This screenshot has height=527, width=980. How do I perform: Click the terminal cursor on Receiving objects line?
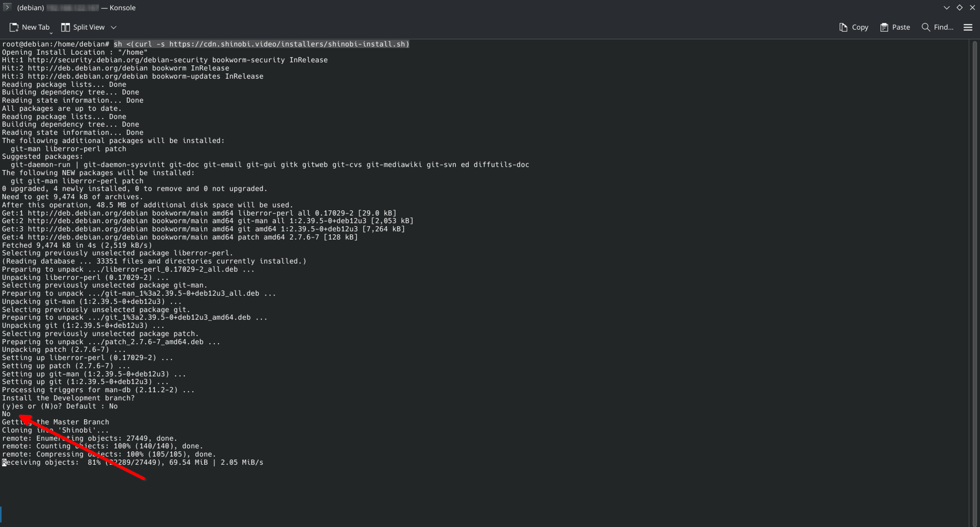pyautogui.click(x=4, y=462)
